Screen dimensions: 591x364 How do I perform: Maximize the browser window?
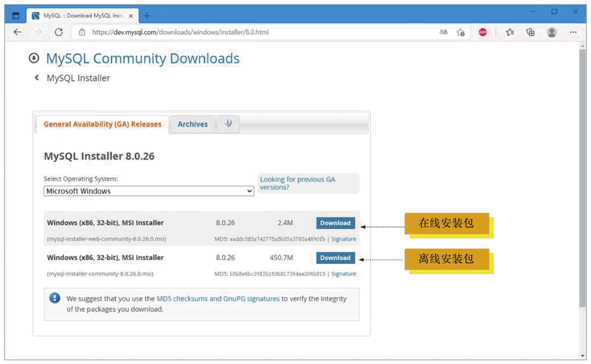[554, 12]
